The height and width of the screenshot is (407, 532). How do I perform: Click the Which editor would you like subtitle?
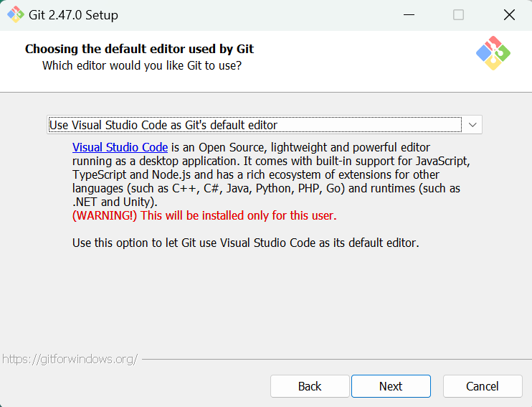[x=142, y=65]
